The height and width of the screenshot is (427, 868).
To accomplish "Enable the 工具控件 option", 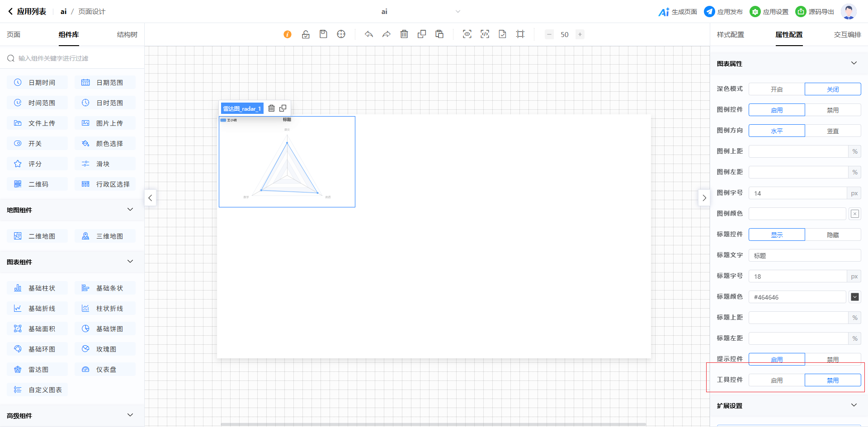I will point(776,380).
